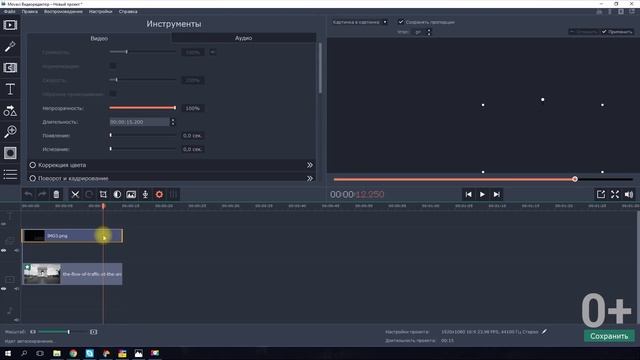The width and height of the screenshot is (640, 360).
Task: Toggle the Сохранять пропорции checkbox
Action: (401, 22)
